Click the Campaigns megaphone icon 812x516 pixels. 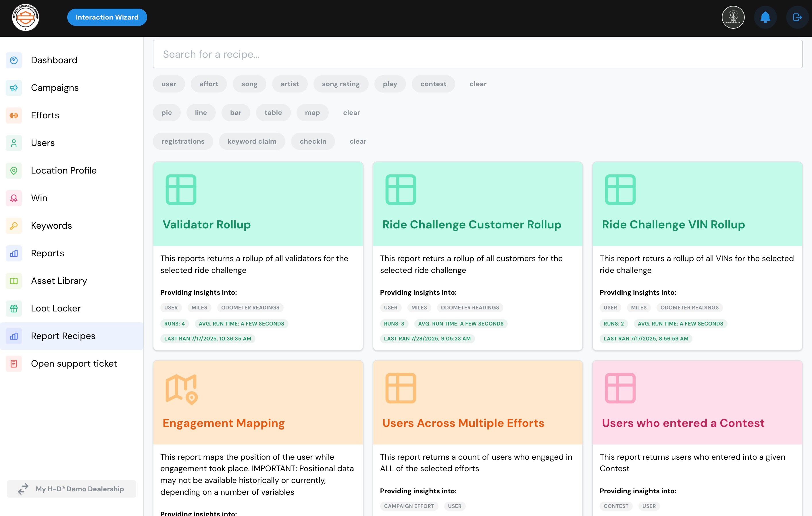pyautogui.click(x=14, y=88)
